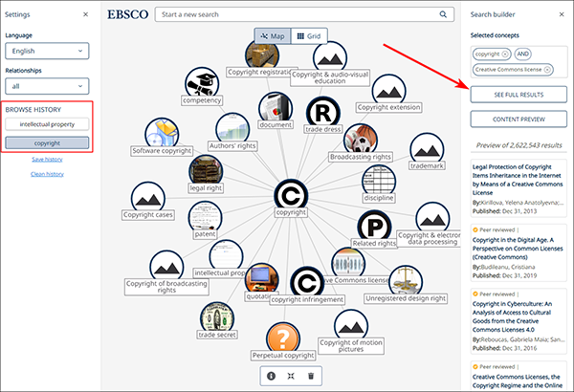Open the Creative Commons Licenses, the Copyright Regime result
The height and width of the screenshot is (392, 574).
(x=518, y=381)
